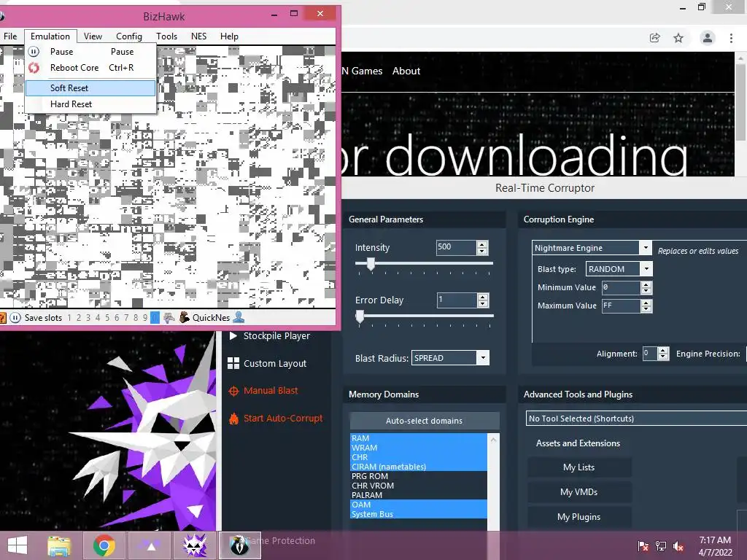The image size is (747, 560).
Task: Click the My Plugins button
Action: (578, 517)
